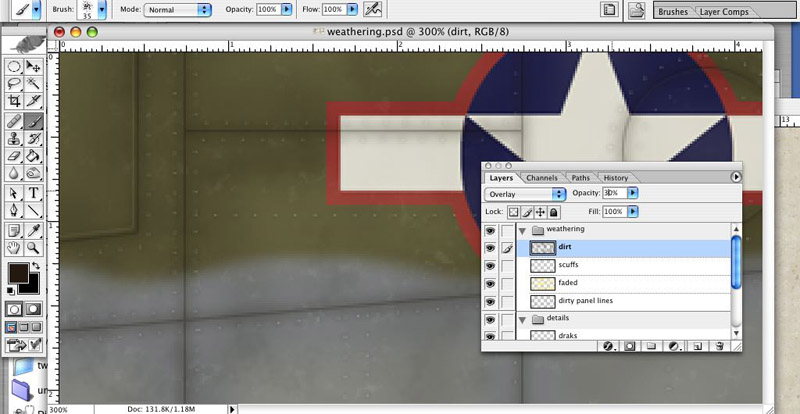Delete layer with trash icon

(x=719, y=346)
